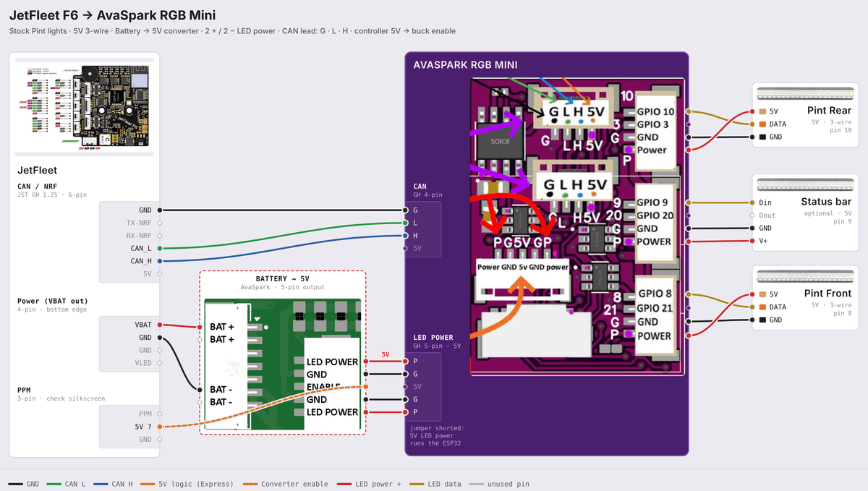
Task: Click the Pint Front GND black square
Action: tap(762, 320)
